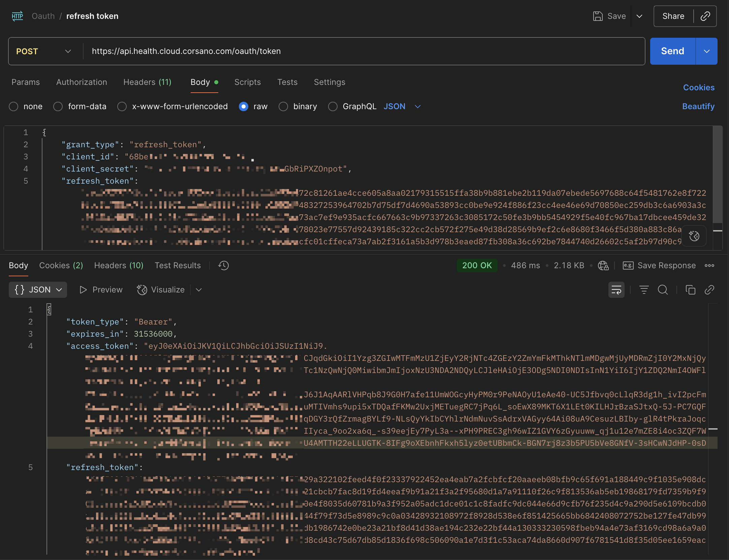729x560 pixels.
Task: Expand the Send button dropdown arrow
Action: click(706, 51)
